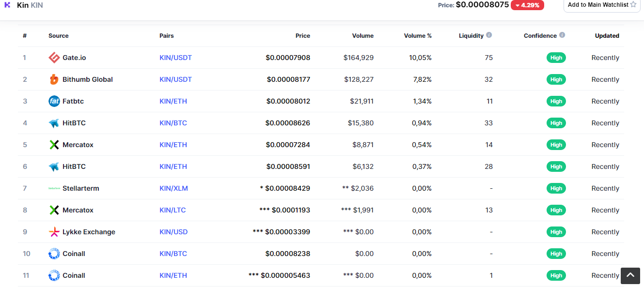The height and width of the screenshot is (287, 644).
Task: Open Mercatox KIN/ETH pair in row 5
Action: tap(173, 145)
